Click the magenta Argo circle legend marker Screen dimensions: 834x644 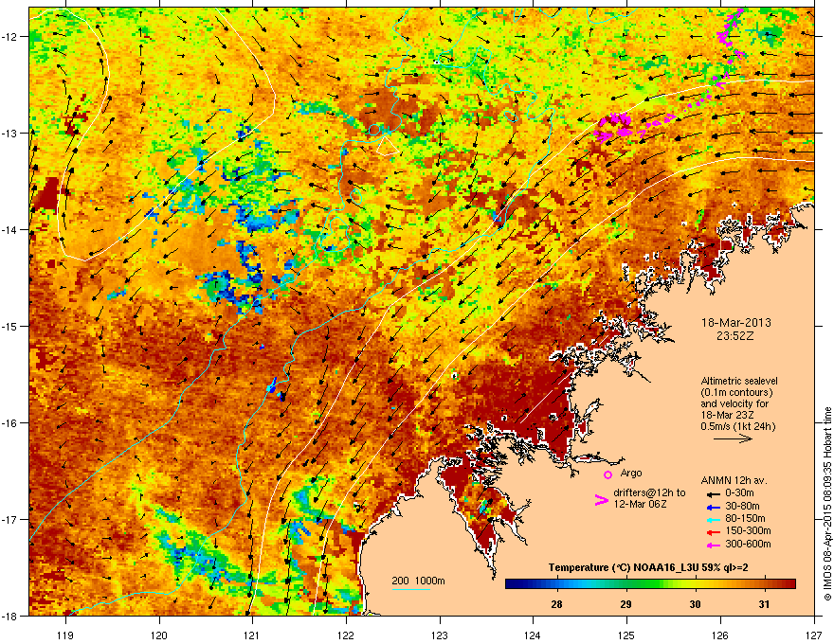tap(607, 474)
